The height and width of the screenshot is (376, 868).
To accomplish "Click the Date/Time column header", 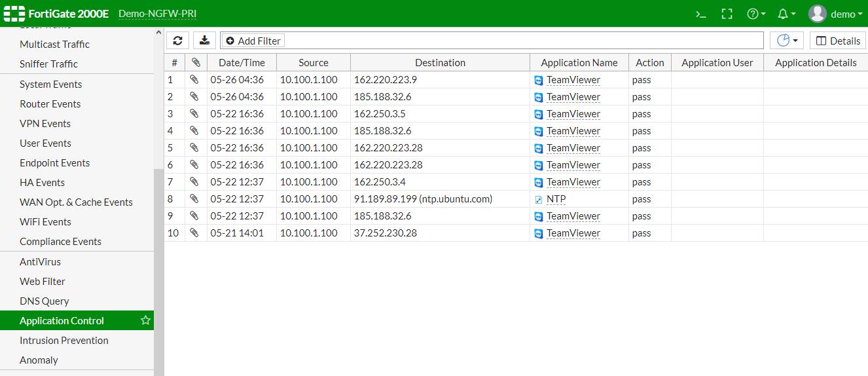I will tap(242, 63).
